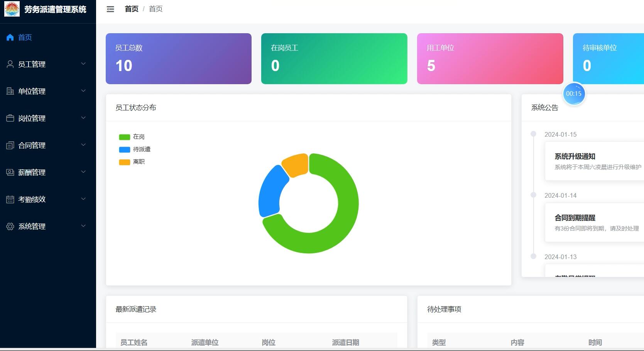This screenshot has height=351, width=644.
Task: Click the system logo in the sidebar header
Action: (12, 9)
